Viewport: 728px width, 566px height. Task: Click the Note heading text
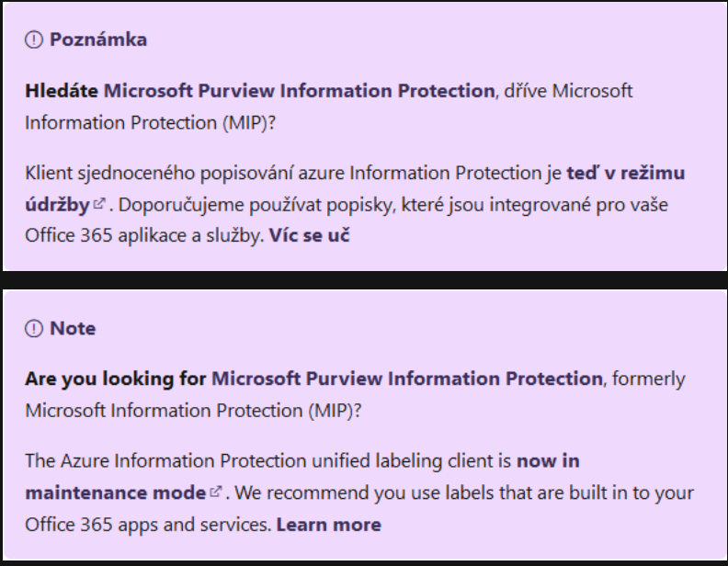click(73, 328)
